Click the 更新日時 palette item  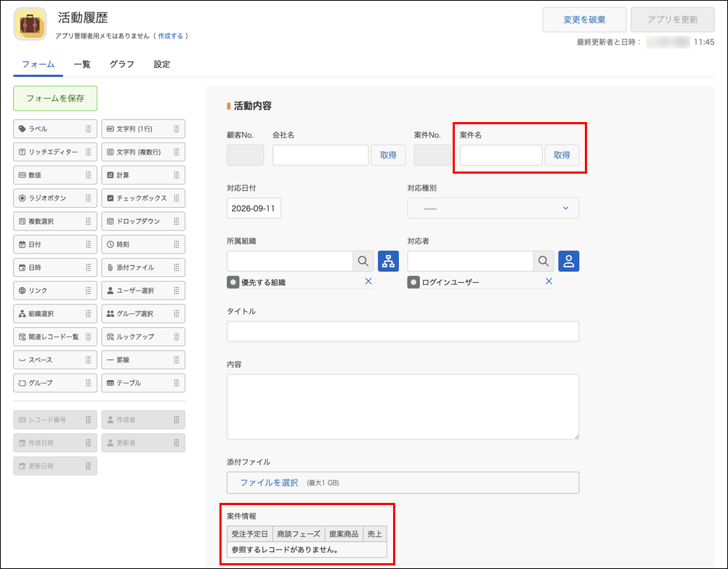click(55, 466)
